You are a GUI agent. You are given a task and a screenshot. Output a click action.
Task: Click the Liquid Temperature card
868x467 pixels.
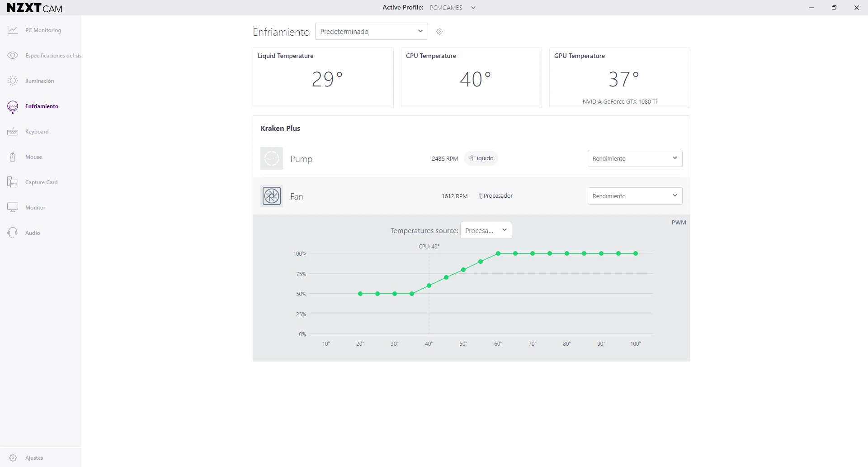click(323, 78)
